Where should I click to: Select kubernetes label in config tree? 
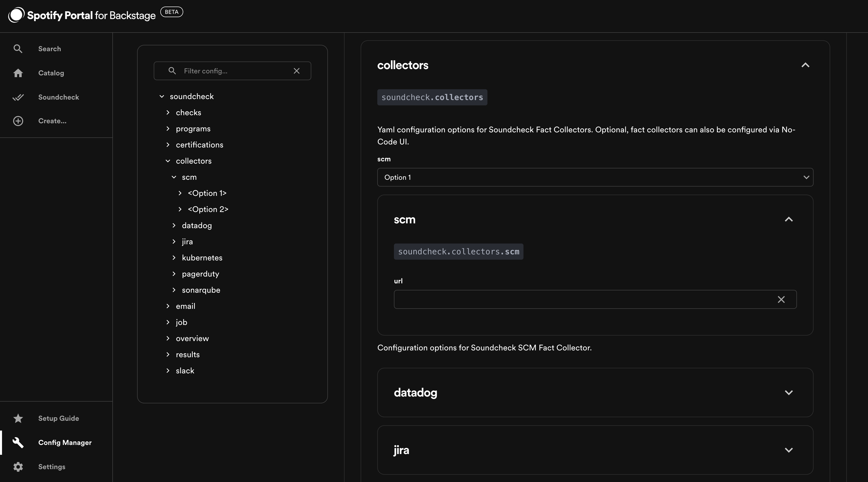[x=202, y=258]
